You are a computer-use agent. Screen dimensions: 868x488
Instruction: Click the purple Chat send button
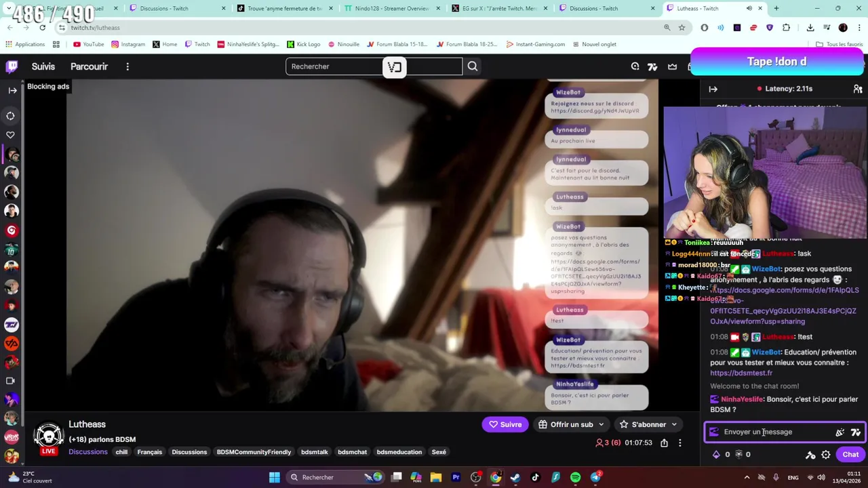pos(850,455)
